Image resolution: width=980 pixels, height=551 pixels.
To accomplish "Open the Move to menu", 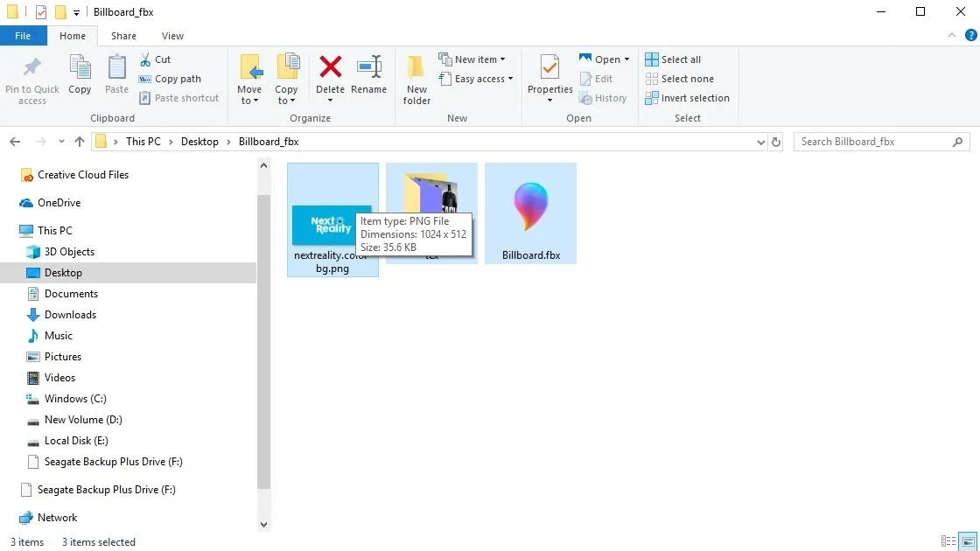I will (x=249, y=80).
